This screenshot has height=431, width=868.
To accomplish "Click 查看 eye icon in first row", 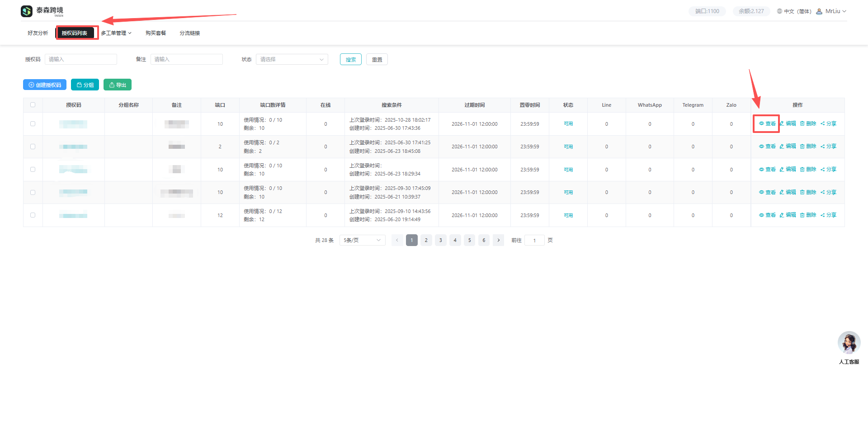I will click(x=761, y=123).
